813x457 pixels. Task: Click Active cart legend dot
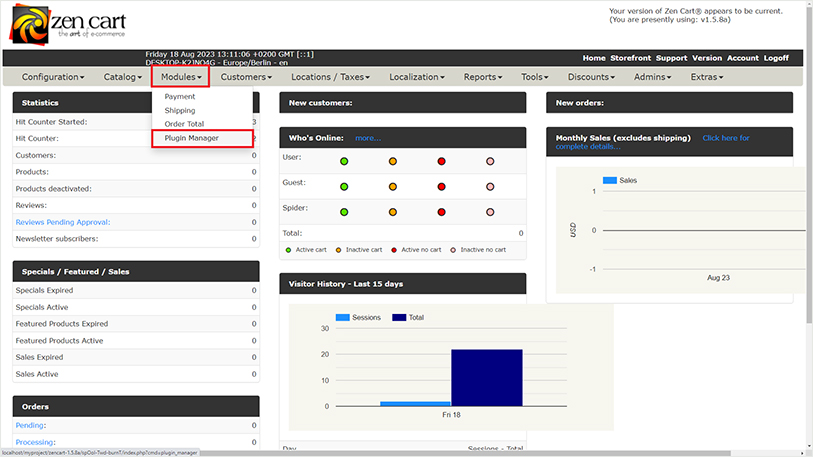[x=288, y=250]
